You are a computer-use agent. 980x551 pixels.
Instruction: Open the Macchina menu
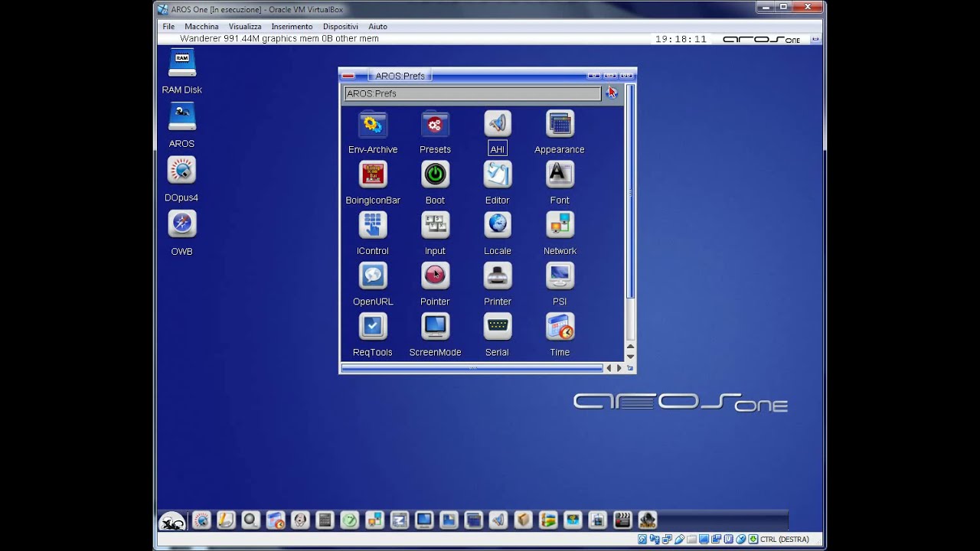(x=201, y=26)
